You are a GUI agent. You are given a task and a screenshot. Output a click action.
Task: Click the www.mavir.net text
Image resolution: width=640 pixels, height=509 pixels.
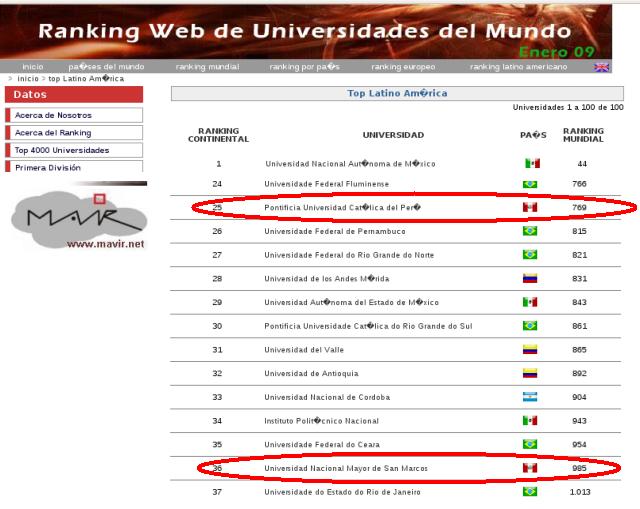pos(105,244)
